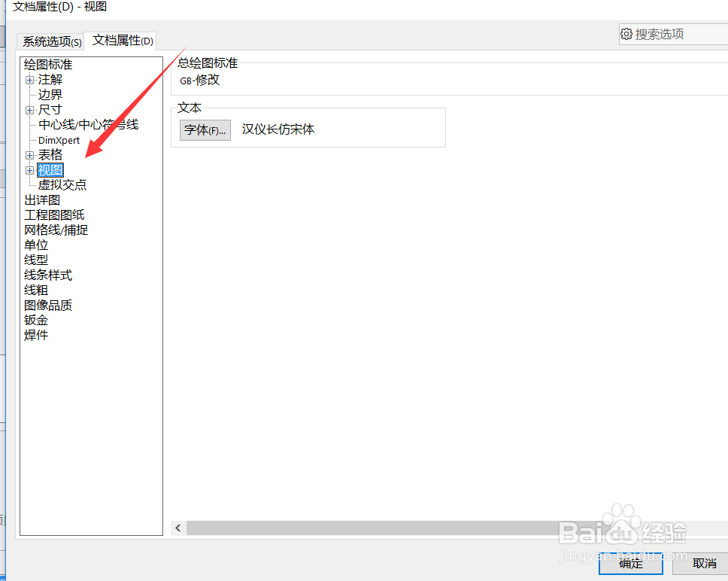The image size is (728, 581).
Task: Select 中心线/中心符号线 in the tree
Action: pyautogui.click(x=88, y=125)
